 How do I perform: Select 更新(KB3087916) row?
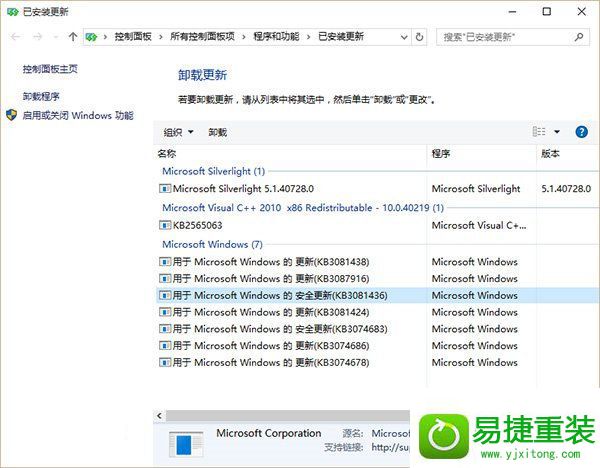point(377,278)
